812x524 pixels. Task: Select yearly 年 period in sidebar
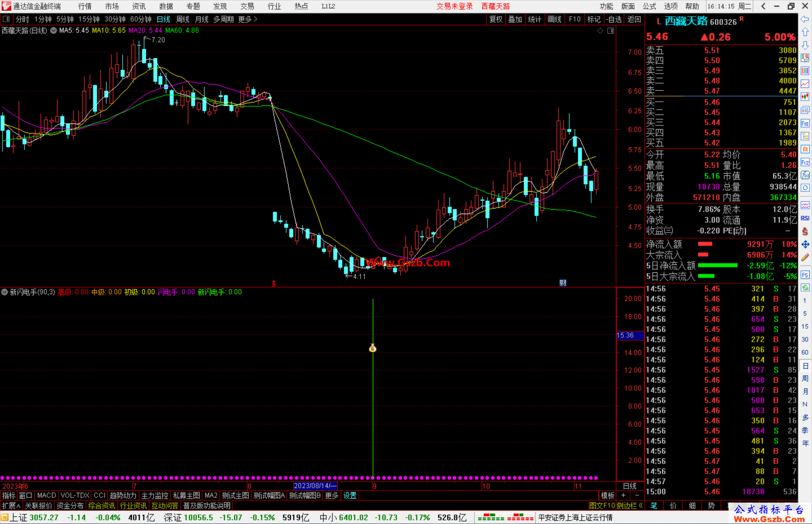coord(805,444)
